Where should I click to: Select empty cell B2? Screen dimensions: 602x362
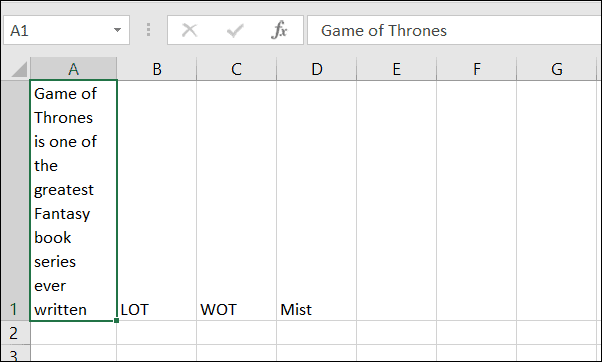pyautogui.click(x=157, y=333)
